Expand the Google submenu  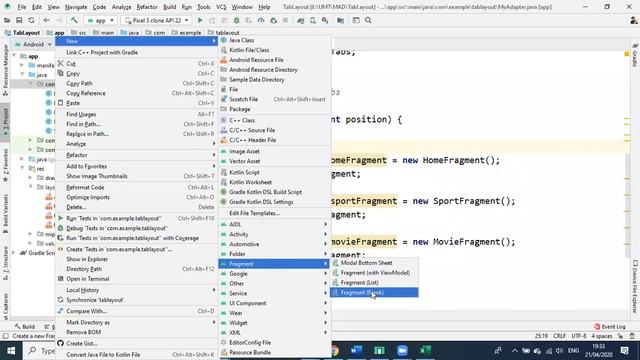click(275, 273)
